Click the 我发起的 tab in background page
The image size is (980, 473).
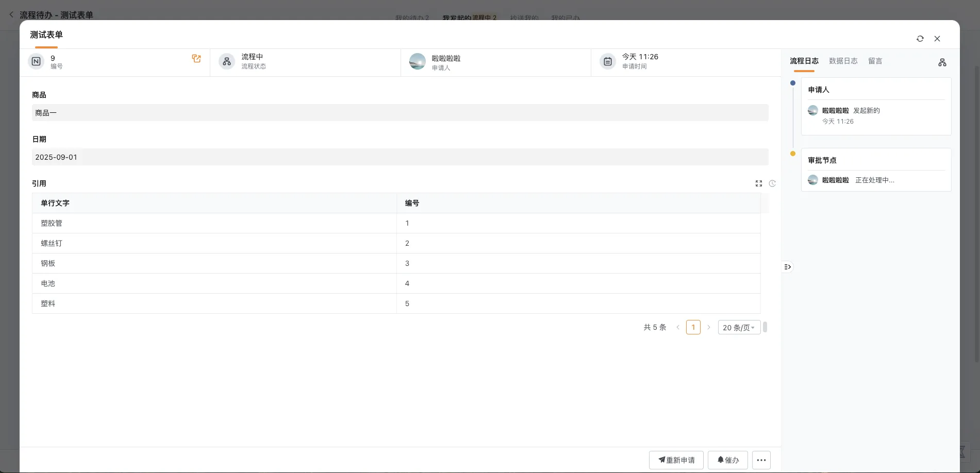457,18
